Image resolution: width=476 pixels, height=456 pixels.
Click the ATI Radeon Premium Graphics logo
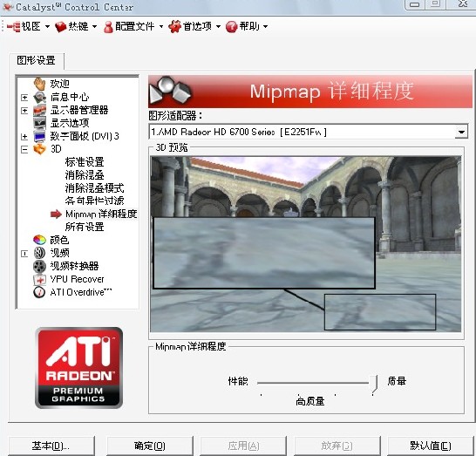coord(79,368)
